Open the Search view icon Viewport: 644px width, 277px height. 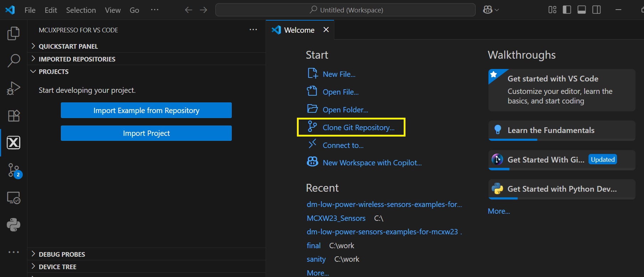tap(14, 61)
